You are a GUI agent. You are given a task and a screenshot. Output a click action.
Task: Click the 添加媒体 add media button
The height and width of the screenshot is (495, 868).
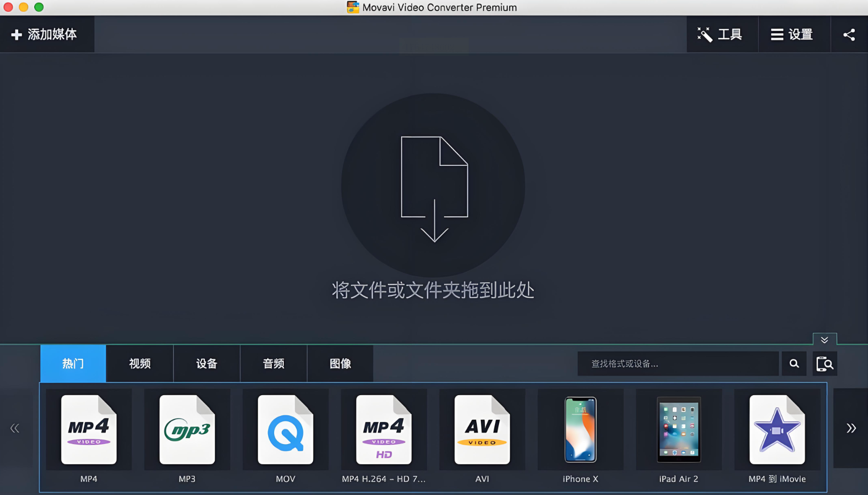[47, 34]
